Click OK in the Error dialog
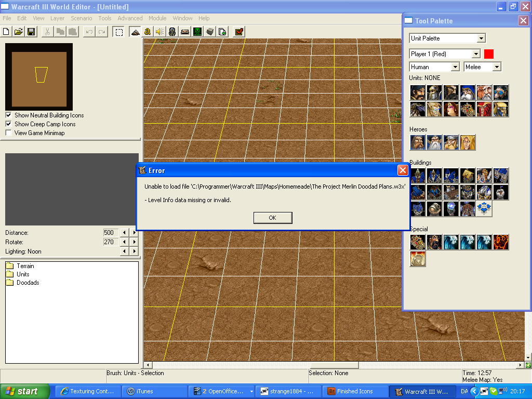The width and height of the screenshot is (532, 399). click(273, 218)
